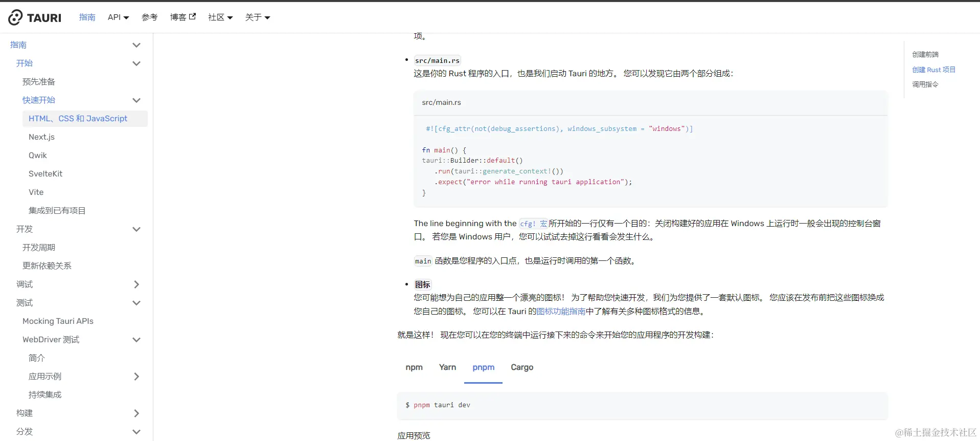Open the Qwik guide
The height and width of the screenshot is (441, 980).
38,156
